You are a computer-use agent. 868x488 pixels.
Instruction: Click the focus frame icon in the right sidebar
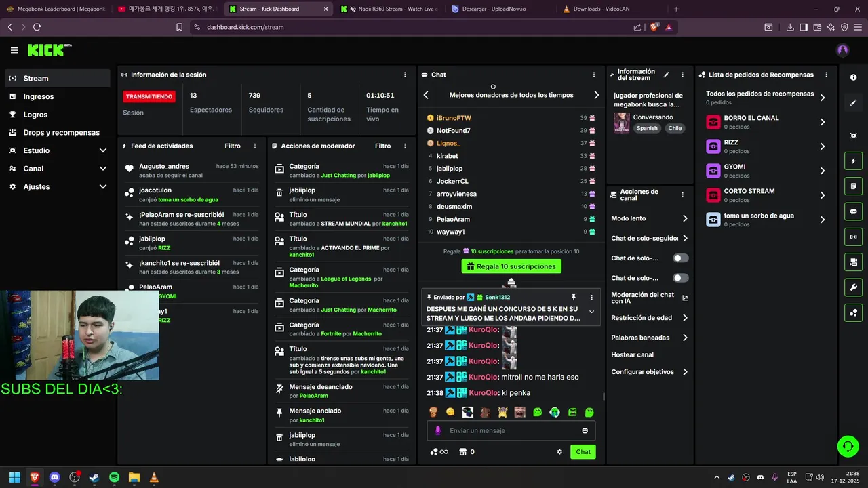(x=853, y=136)
